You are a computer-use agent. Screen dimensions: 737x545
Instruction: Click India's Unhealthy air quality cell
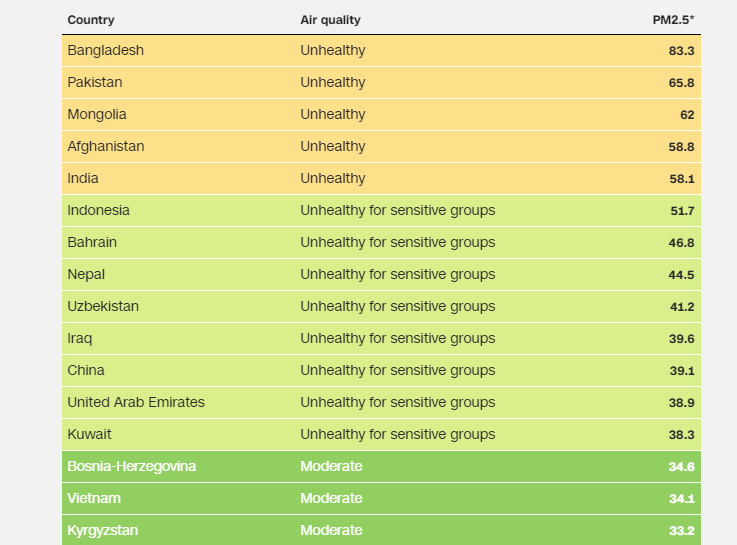[333, 179]
